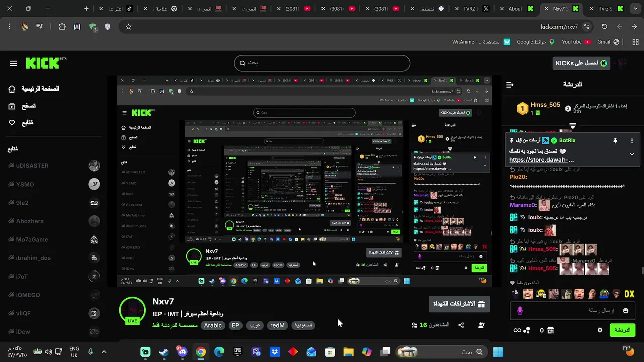Select the nerd emoji emote
644x362 pixels.
541,294
